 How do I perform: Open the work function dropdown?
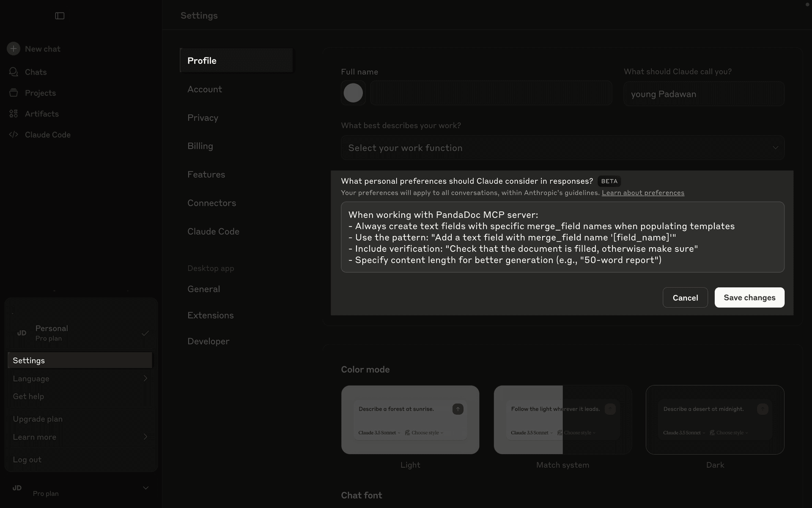coord(562,148)
